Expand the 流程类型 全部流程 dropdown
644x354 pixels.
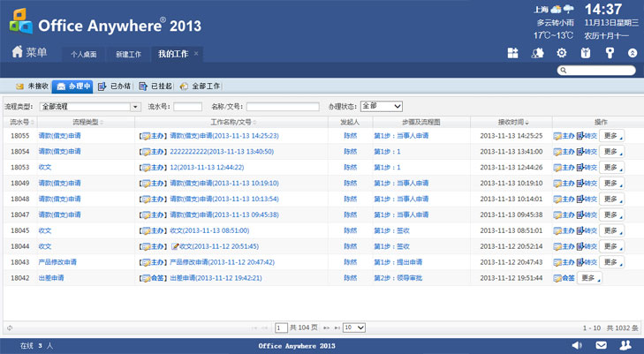pyautogui.click(x=90, y=107)
